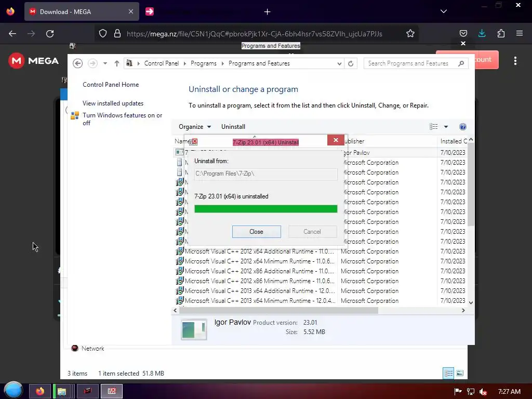Image resolution: width=532 pixels, height=399 pixels.
Task: Click the MEGA logo on the page
Action: point(33,61)
